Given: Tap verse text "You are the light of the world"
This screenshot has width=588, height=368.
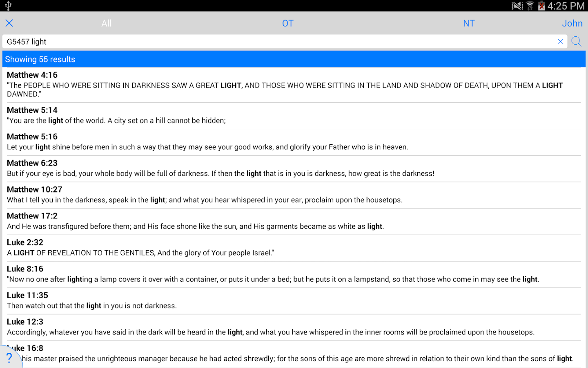Looking at the screenshot, I should point(55,121).
